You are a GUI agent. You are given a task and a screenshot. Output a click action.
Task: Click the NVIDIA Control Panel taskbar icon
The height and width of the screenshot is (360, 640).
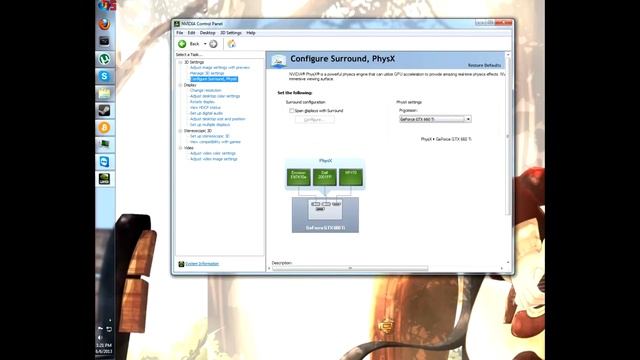104,179
